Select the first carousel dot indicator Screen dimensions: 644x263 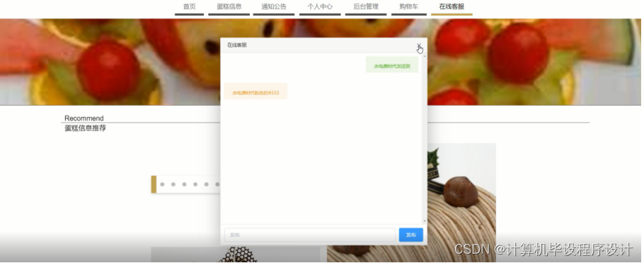(x=162, y=184)
